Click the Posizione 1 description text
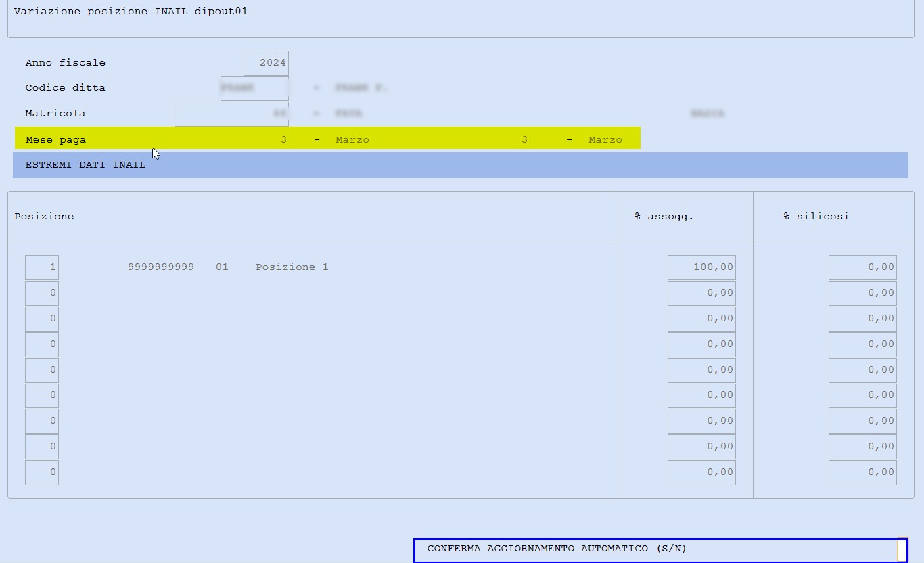Screen dimensions: 924x563 point(292,267)
